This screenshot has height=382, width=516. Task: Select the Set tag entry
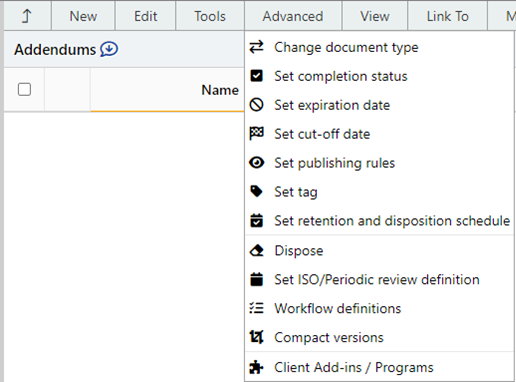(379, 192)
